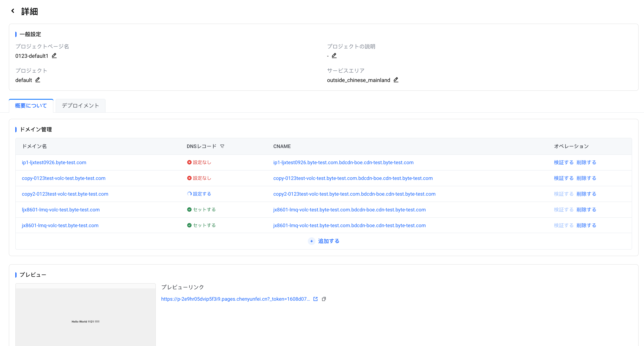
Task: Select the 概要について tab
Action: pyautogui.click(x=31, y=106)
